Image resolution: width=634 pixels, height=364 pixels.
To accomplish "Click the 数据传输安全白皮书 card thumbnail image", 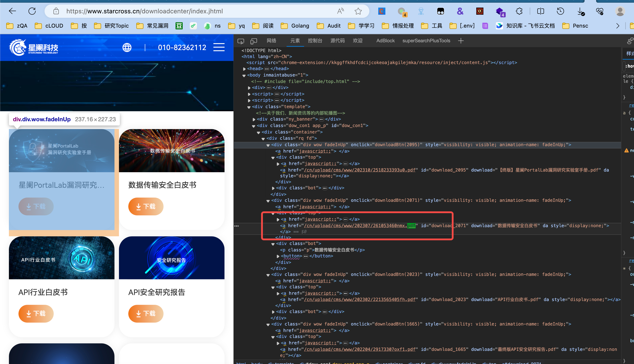I will 172,151.
